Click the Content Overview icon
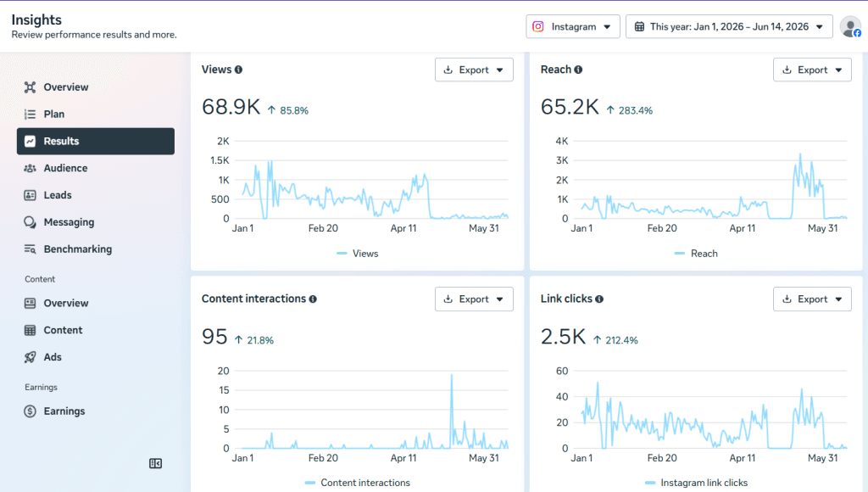Screen dimensions: 868x492 click(30, 303)
